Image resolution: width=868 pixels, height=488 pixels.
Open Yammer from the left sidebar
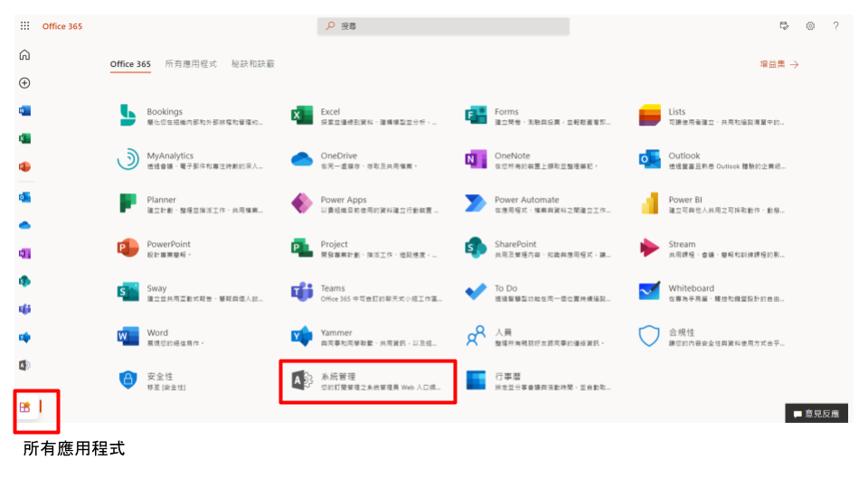click(x=25, y=337)
